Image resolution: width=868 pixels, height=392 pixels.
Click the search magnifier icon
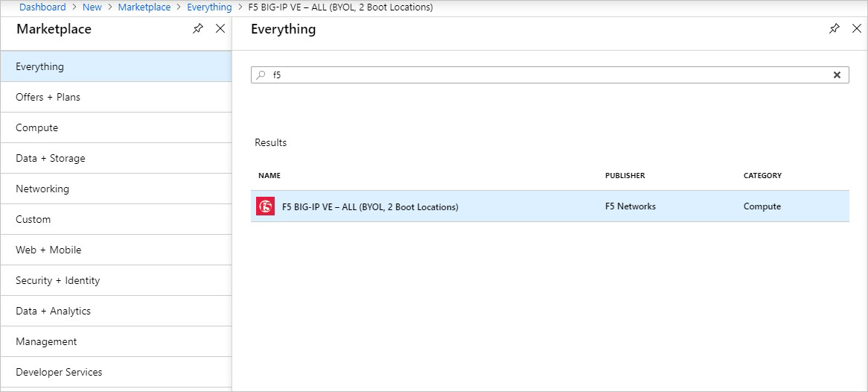click(261, 75)
